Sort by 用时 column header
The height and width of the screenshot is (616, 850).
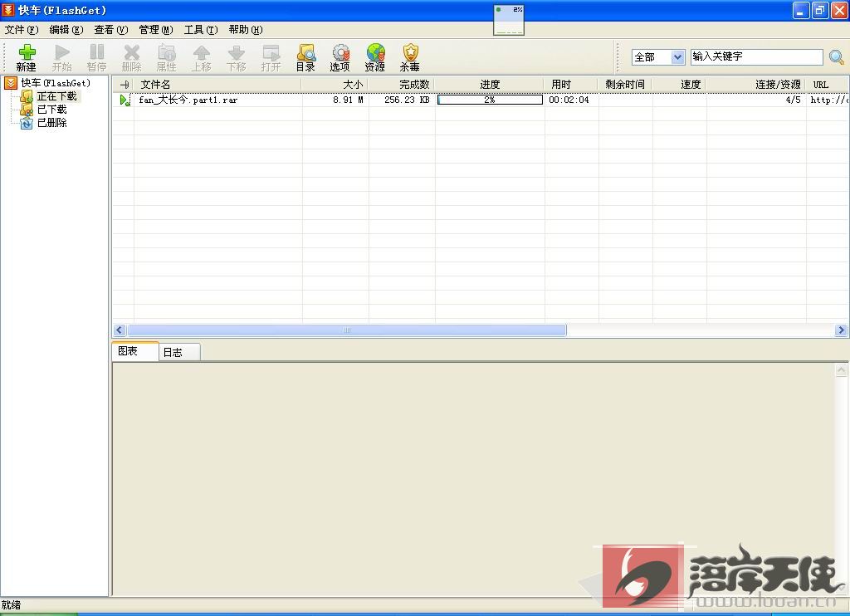[571, 85]
